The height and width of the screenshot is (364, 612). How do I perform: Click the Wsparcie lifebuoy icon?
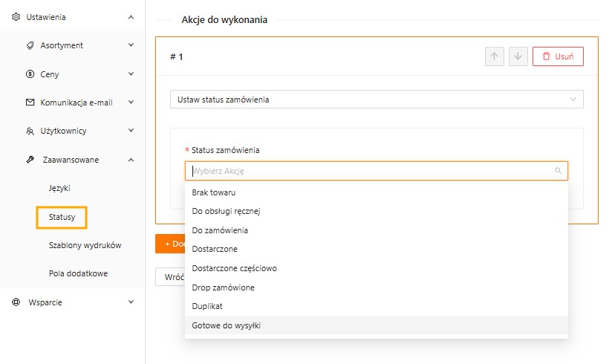click(x=16, y=302)
